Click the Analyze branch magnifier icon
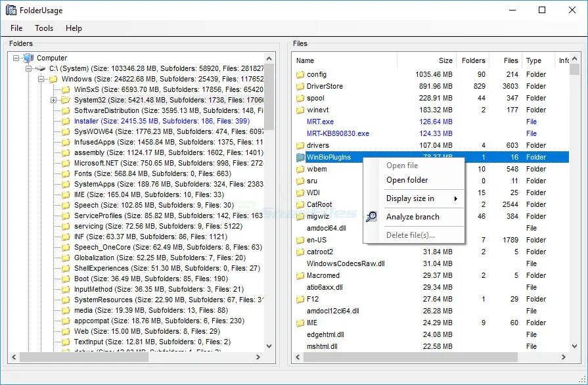This screenshot has height=385, width=588. [371, 217]
